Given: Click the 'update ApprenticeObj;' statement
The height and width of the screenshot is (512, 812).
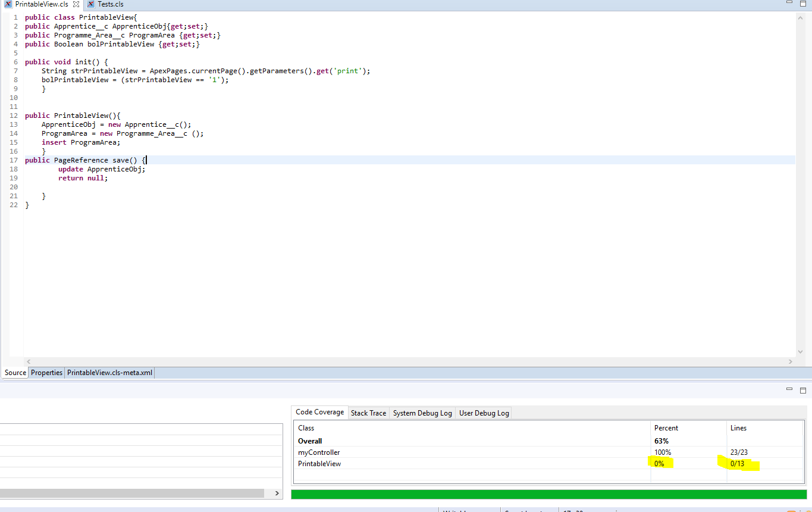Looking at the screenshot, I should (x=102, y=169).
